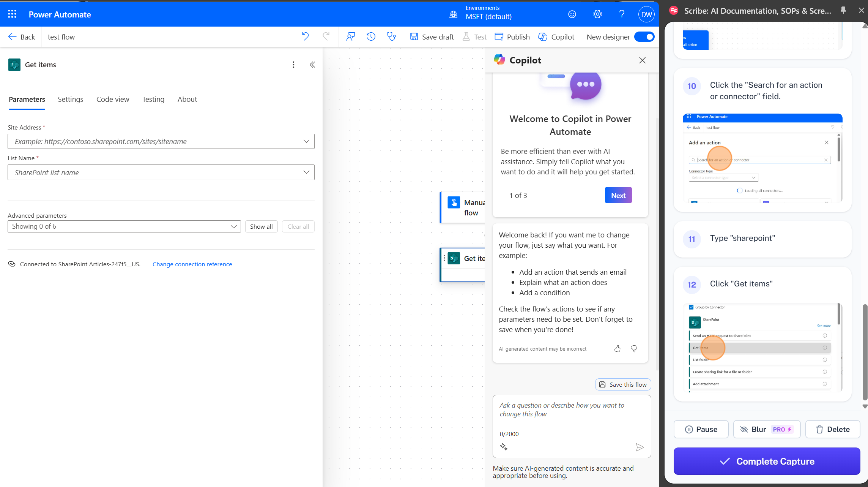Click the Site Address input field
The image size is (868, 487).
pyautogui.click(x=161, y=141)
